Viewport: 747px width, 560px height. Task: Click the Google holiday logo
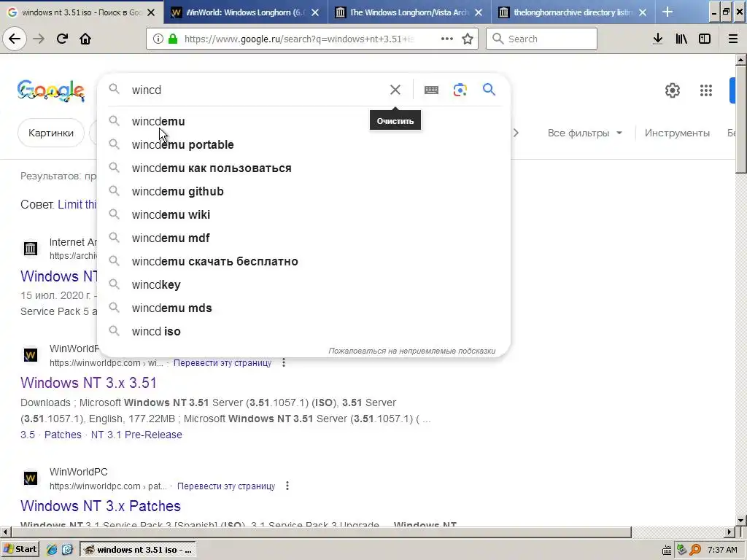click(x=51, y=90)
